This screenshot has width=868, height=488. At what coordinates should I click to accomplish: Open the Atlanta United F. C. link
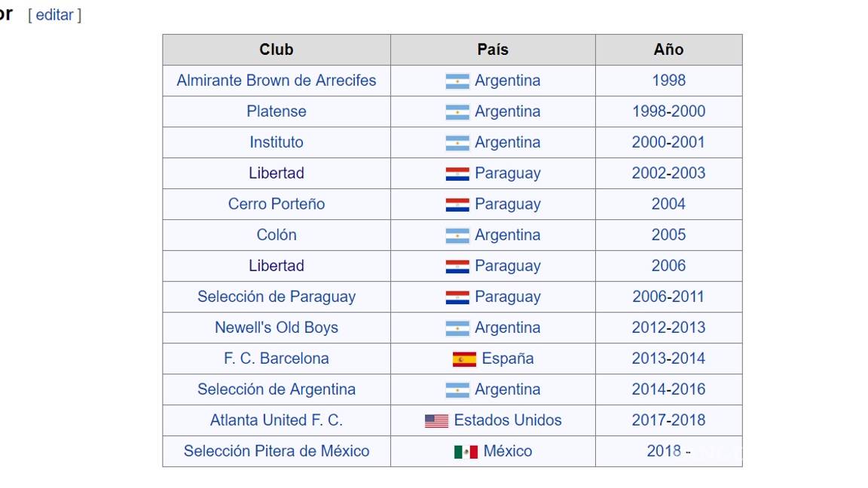tap(276, 420)
